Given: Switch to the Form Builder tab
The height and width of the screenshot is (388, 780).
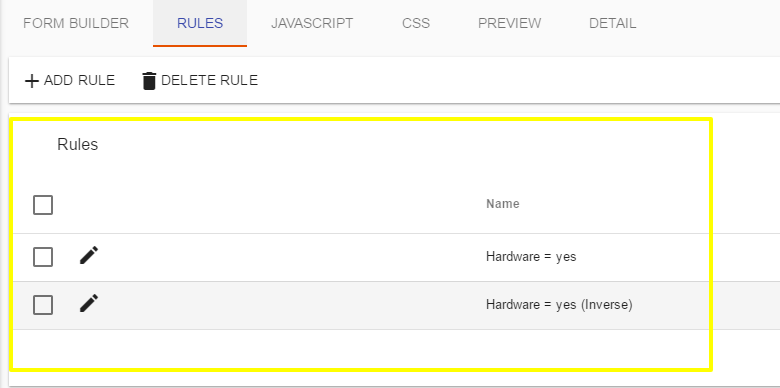Looking at the screenshot, I should pyautogui.click(x=76, y=23).
